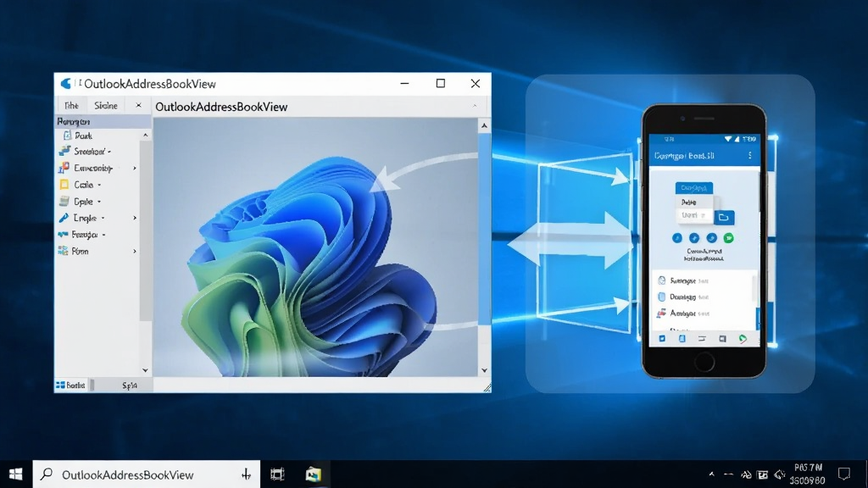The width and height of the screenshot is (868, 488).
Task: Select the blue wrench icon in the sidebar
Action: click(x=64, y=218)
